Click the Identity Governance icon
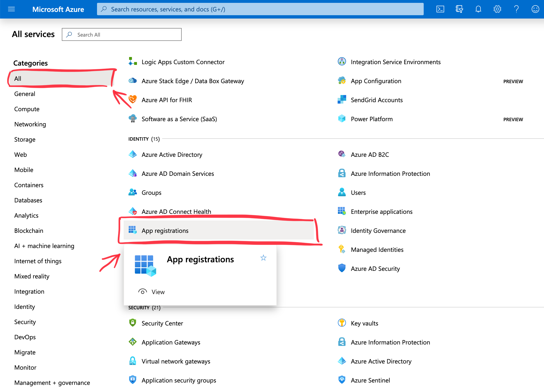544x392 pixels. [x=342, y=230]
